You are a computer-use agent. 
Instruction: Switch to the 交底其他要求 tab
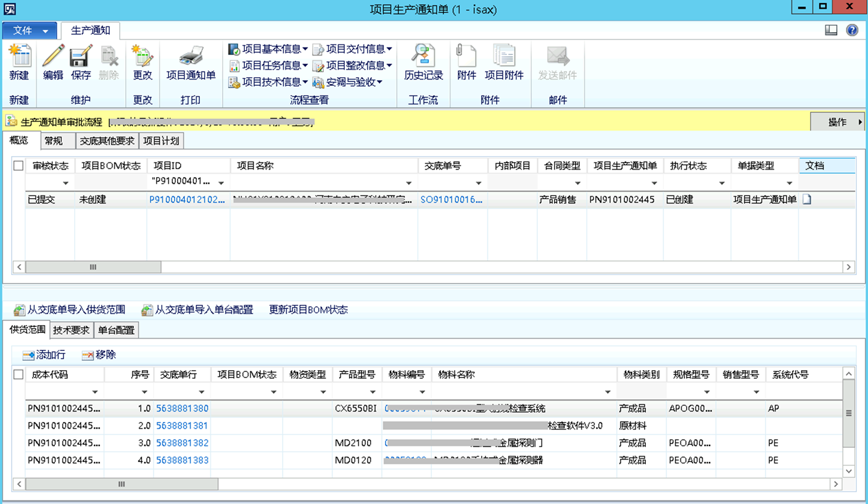(107, 141)
